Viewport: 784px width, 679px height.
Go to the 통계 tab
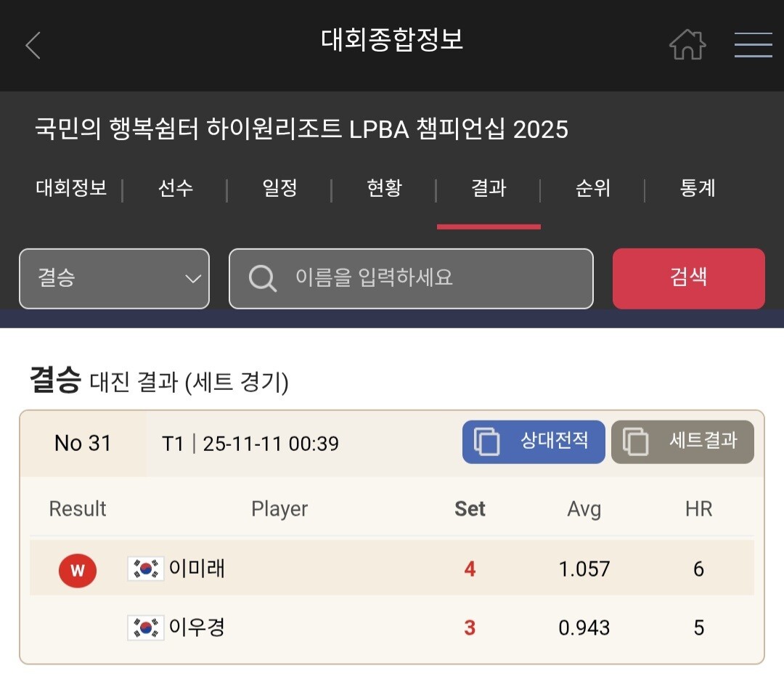pos(698,189)
